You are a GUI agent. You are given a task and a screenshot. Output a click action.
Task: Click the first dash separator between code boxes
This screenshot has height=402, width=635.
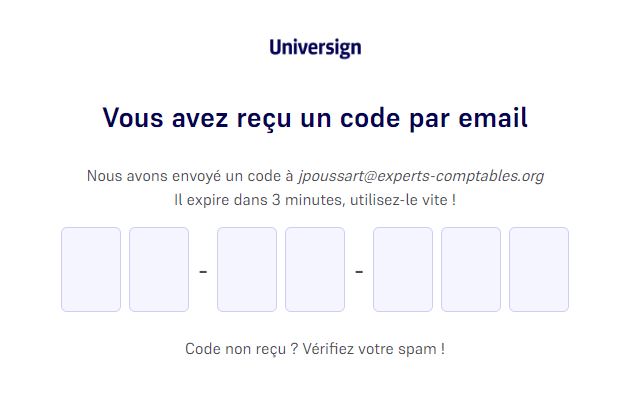coord(203,271)
